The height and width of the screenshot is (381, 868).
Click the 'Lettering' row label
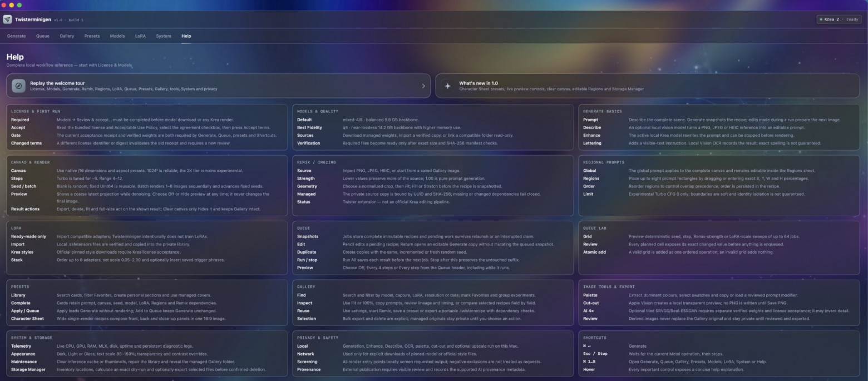(592, 143)
